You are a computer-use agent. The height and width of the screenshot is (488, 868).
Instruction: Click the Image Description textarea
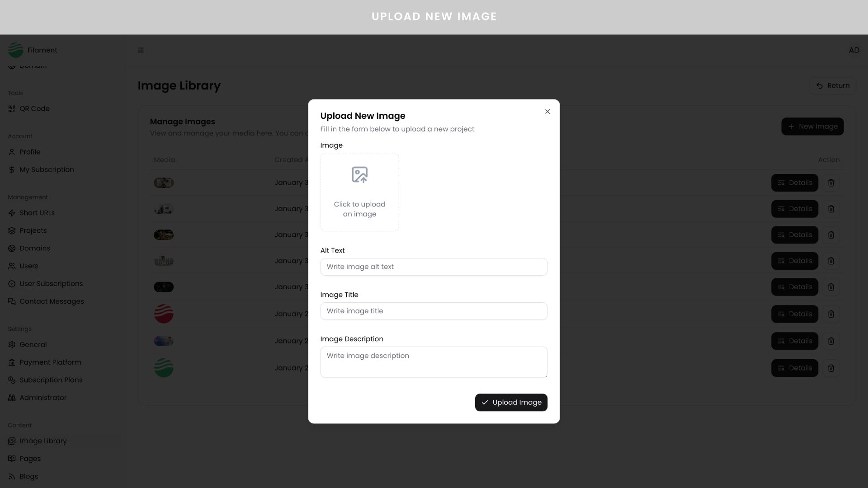coord(434,362)
